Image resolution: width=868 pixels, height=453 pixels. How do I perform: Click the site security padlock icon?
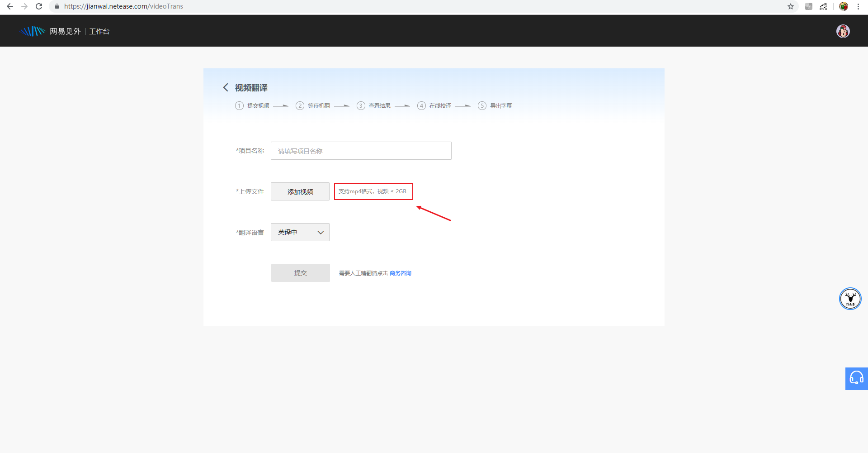coord(57,6)
